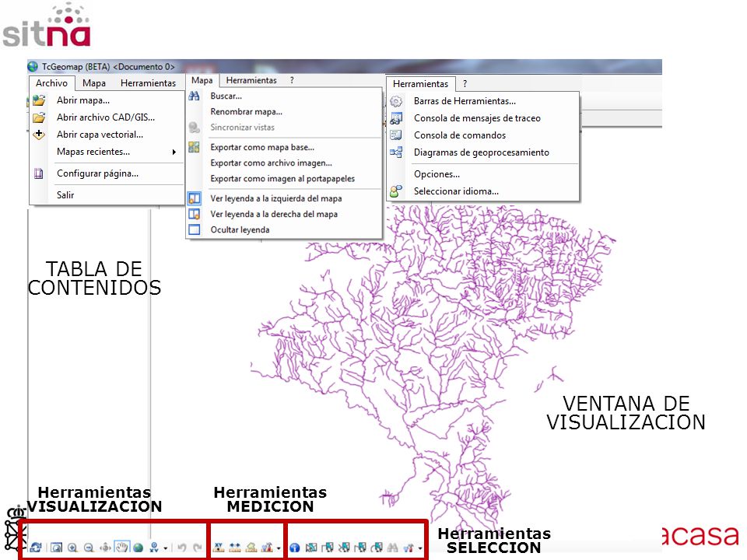
Task: Click the question mark help menu after Herramientas tab
Action: 465,84
